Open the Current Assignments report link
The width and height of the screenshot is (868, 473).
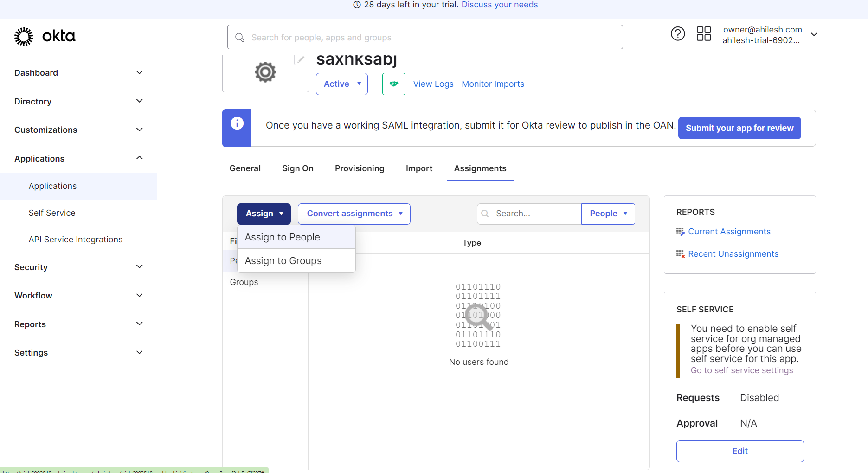pyautogui.click(x=729, y=232)
